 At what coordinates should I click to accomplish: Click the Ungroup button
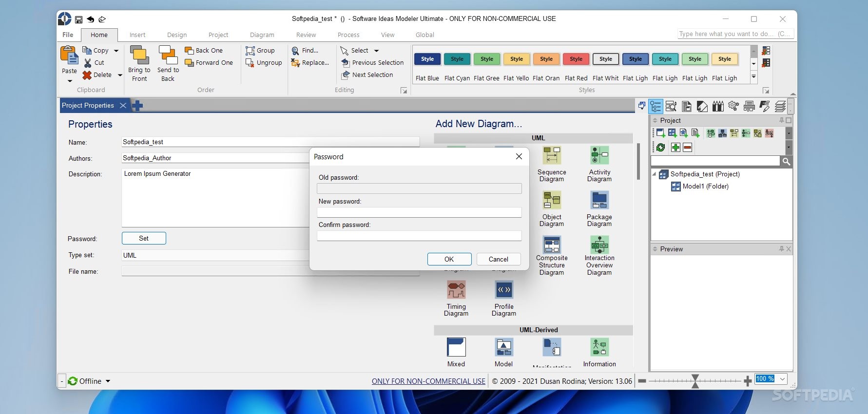coord(264,63)
